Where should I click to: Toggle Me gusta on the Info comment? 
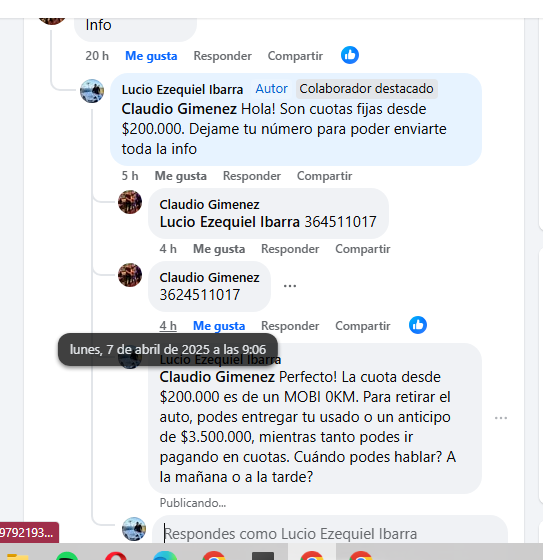point(151,56)
